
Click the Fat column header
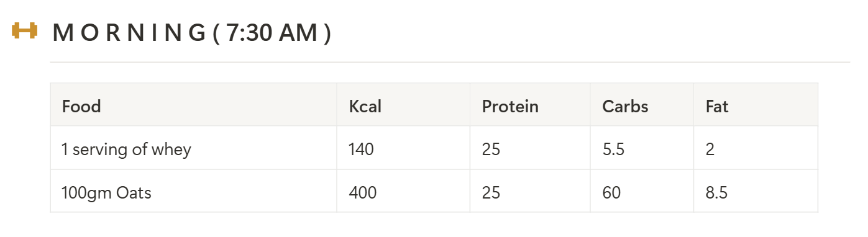click(x=756, y=105)
